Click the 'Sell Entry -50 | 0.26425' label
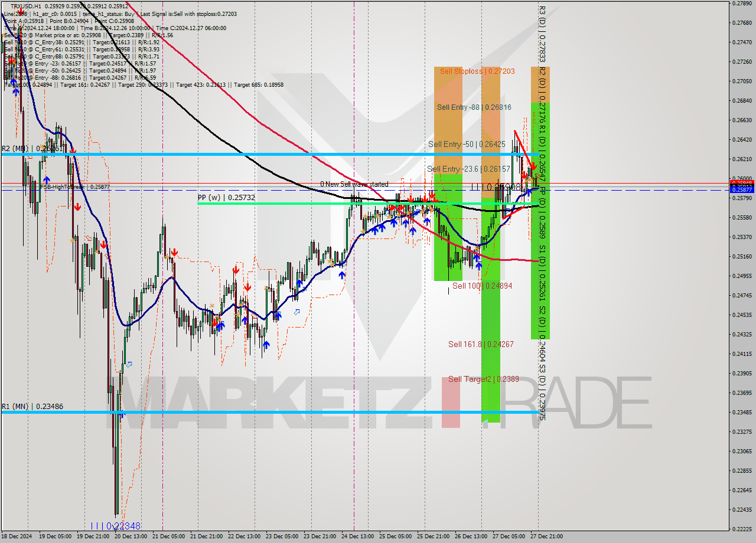The width and height of the screenshot is (756, 543). (x=467, y=144)
